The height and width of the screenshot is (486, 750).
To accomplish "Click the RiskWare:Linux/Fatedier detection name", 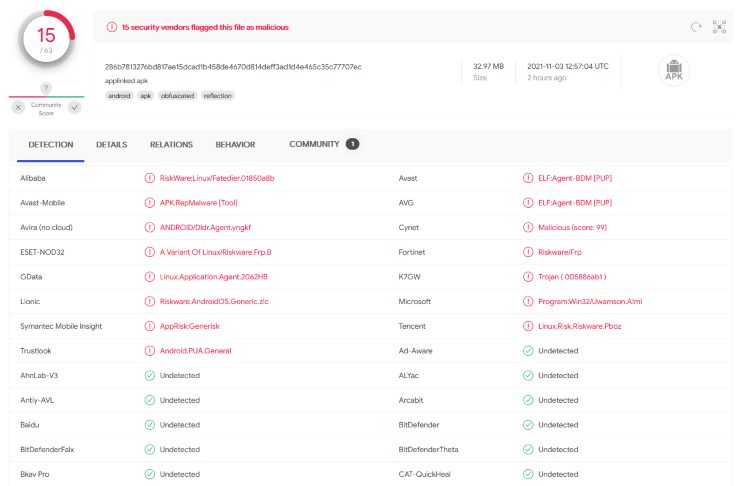I will click(217, 178).
